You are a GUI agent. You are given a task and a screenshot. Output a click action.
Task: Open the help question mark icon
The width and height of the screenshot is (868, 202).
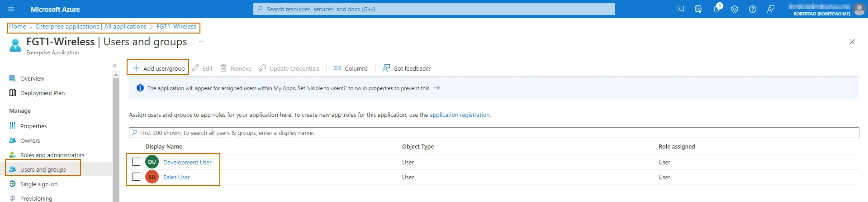[753, 9]
